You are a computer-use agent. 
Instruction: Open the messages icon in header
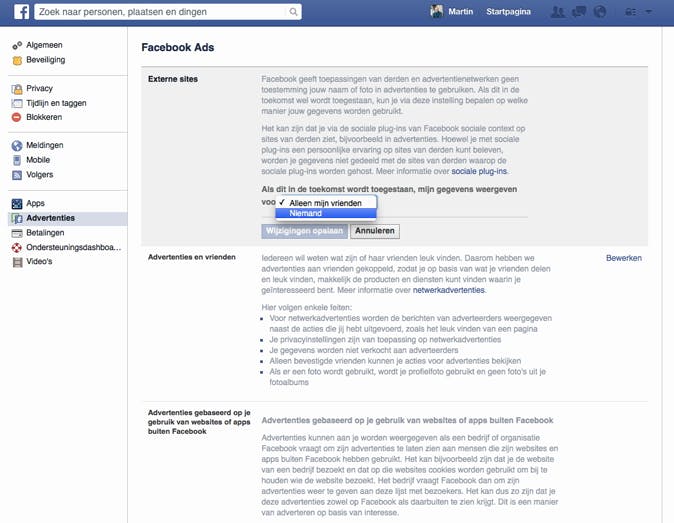point(579,12)
